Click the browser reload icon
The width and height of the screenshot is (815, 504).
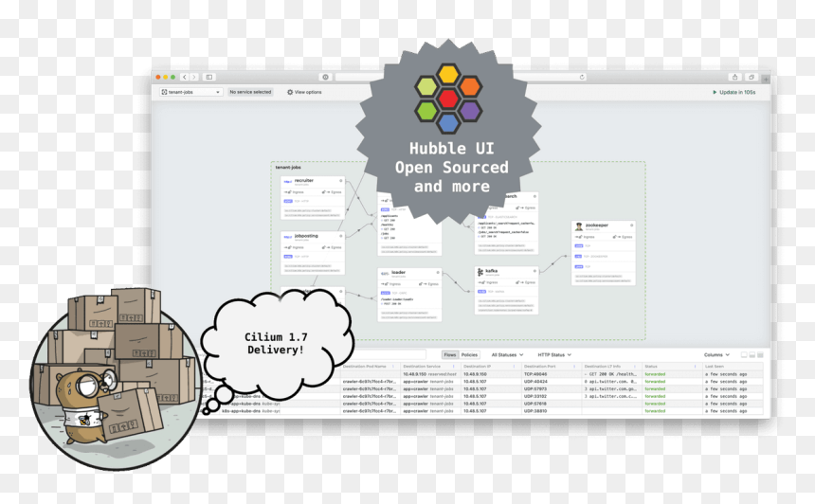582,77
